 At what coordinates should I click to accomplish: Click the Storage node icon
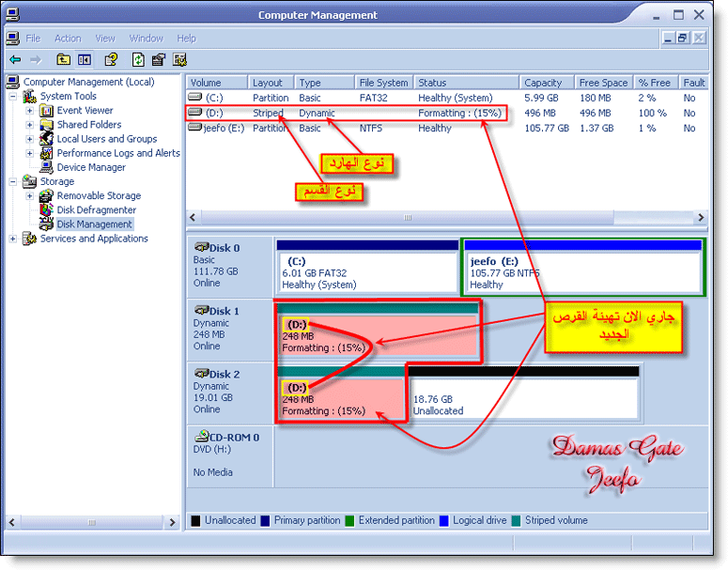pyautogui.click(x=30, y=181)
